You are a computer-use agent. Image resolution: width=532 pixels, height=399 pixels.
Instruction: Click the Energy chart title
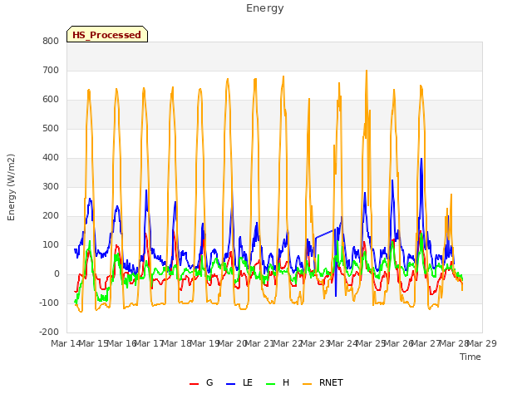[x=265, y=8]
